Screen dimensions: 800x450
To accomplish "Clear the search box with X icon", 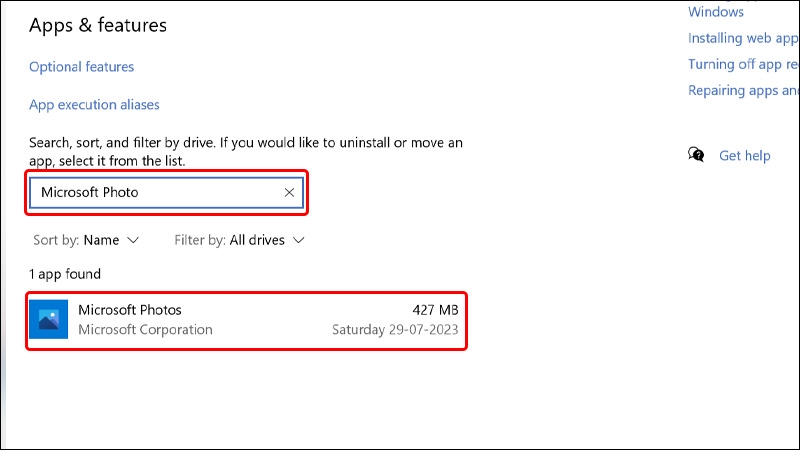I will click(289, 192).
